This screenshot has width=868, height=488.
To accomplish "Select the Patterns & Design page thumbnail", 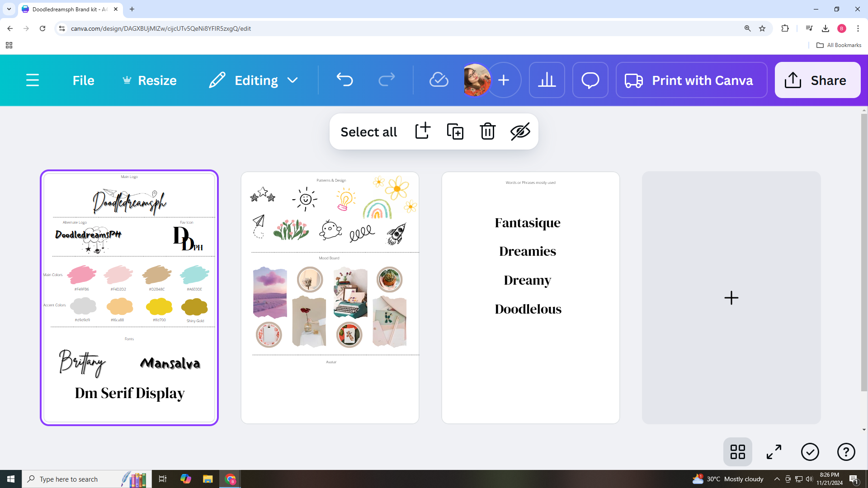I will click(330, 297).
